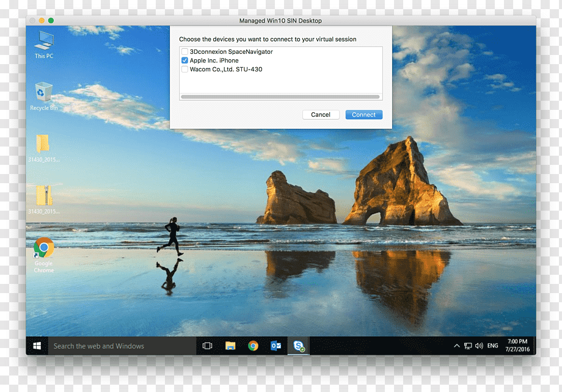Click the Search the web and Windows box
Image resolution: width=562 pixels, height=392 pixels.
(x=122, y=346)
